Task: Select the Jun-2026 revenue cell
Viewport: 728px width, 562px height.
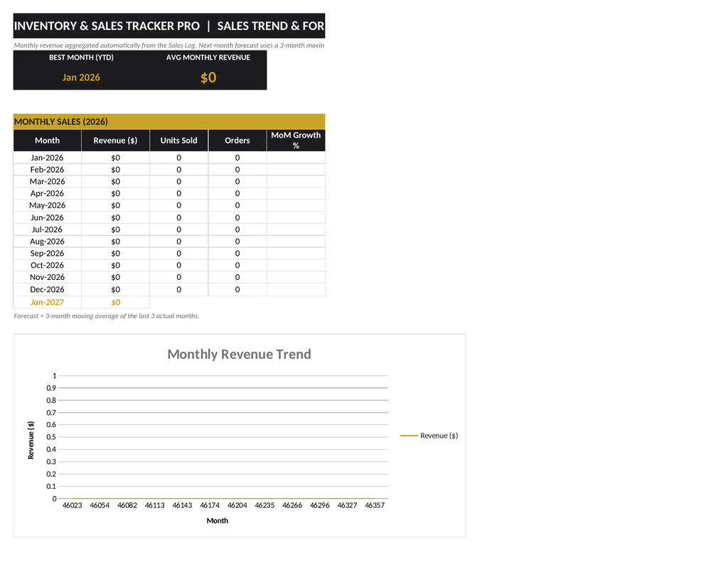Action: click(116, 217)
